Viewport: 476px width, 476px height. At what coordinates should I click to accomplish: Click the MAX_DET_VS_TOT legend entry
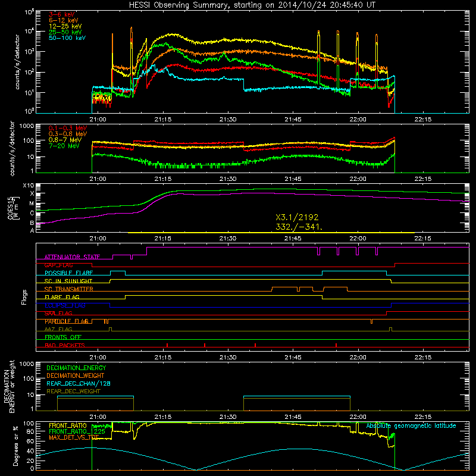74,437
